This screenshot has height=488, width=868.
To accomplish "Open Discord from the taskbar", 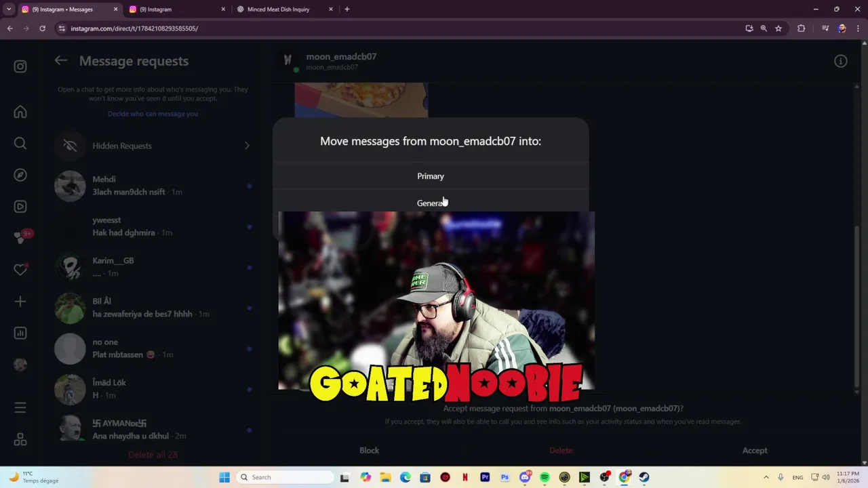I will [x=525, y=477].
